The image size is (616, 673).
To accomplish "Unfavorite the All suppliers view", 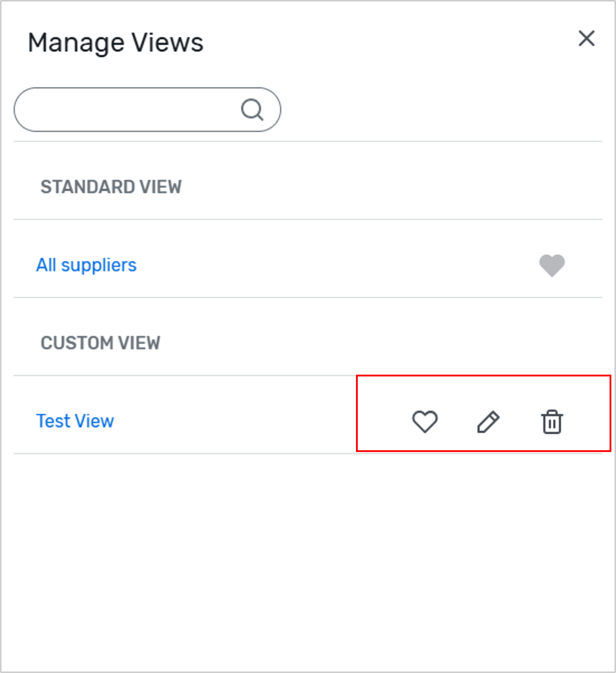I will click(x=552, y=265).
